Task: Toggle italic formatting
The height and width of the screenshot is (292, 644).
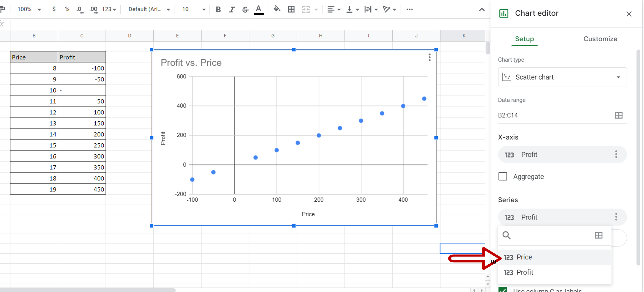Action: coord(232,9)
